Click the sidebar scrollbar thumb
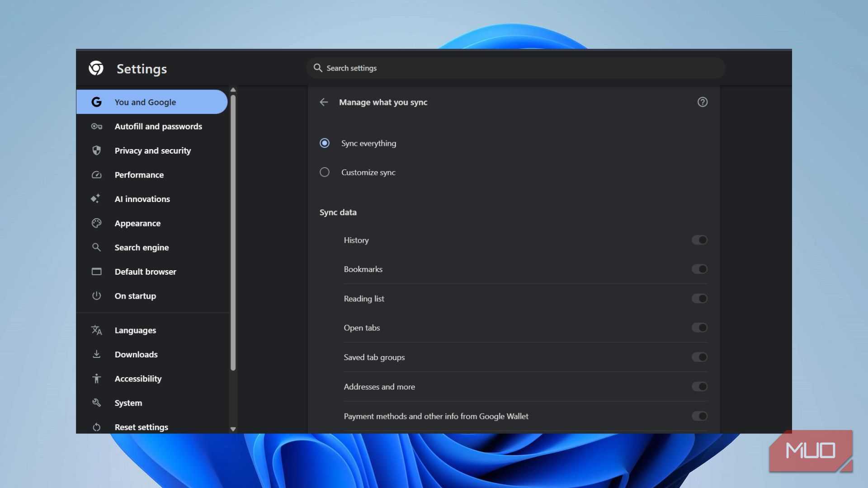Screen dimensions: 868x488 pos(233,233)
